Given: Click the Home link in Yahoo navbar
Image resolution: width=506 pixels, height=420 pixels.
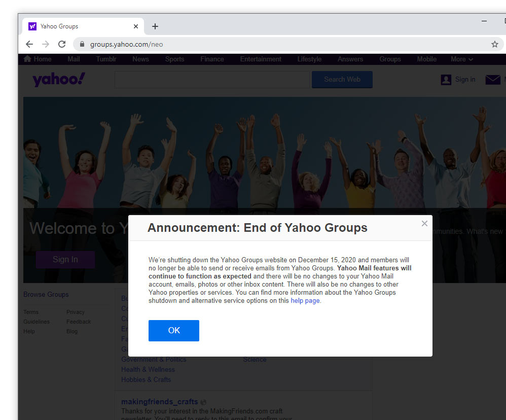Looking at the screenshot, I should pyautogui.click(x=42, y=59).
